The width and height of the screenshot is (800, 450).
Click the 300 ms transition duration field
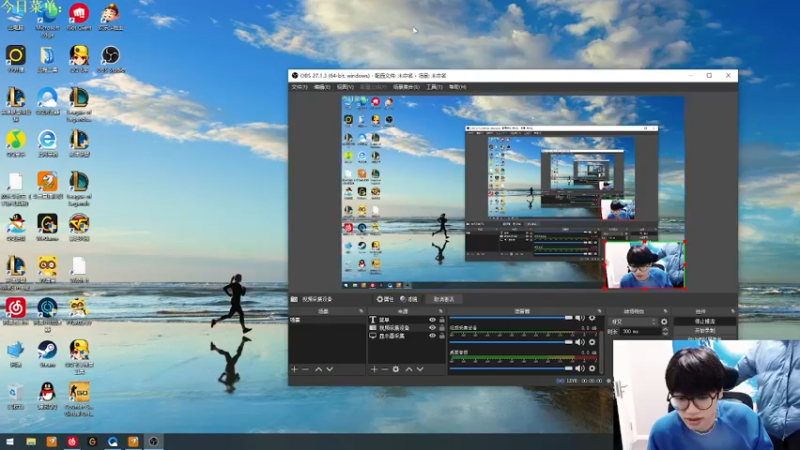coord(640,332)
